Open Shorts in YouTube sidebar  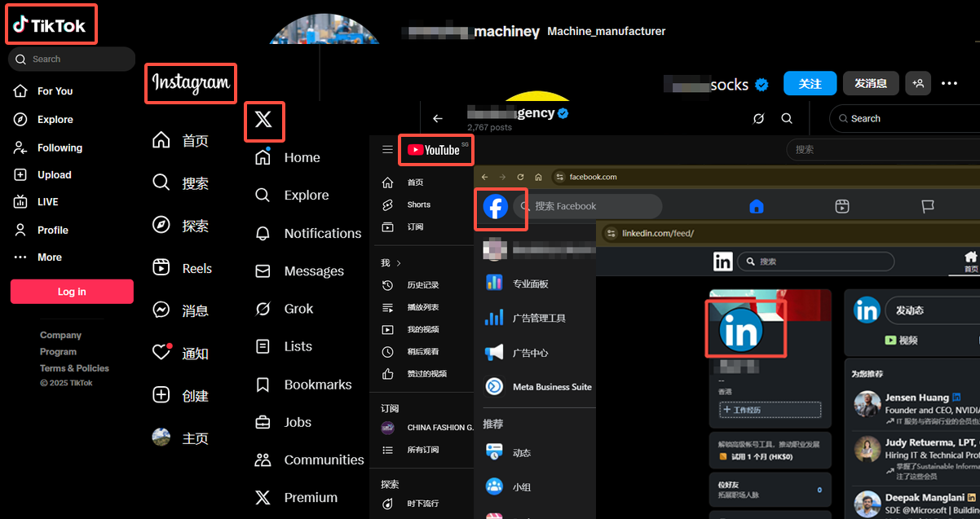[408, 205]
